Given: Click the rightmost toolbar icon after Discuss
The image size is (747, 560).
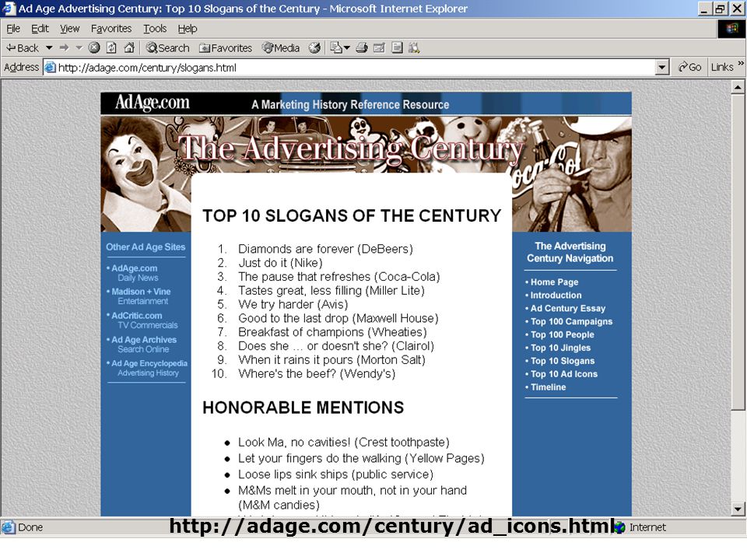Looking at the screenshot, I should 414,47.
